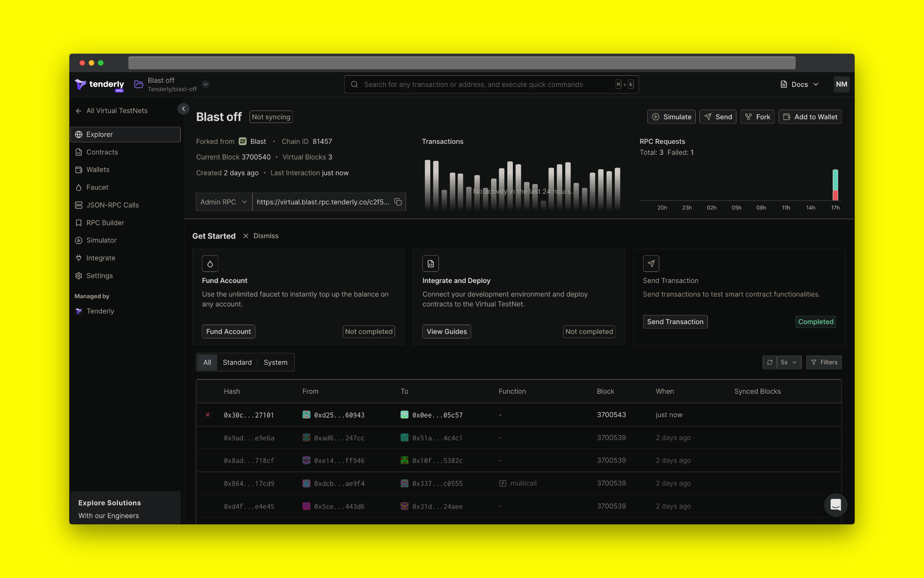The width and height of the screenshot is (924, 578).
Task: Copy the Admin RPC URL
Action: click(x=398, y=202)
